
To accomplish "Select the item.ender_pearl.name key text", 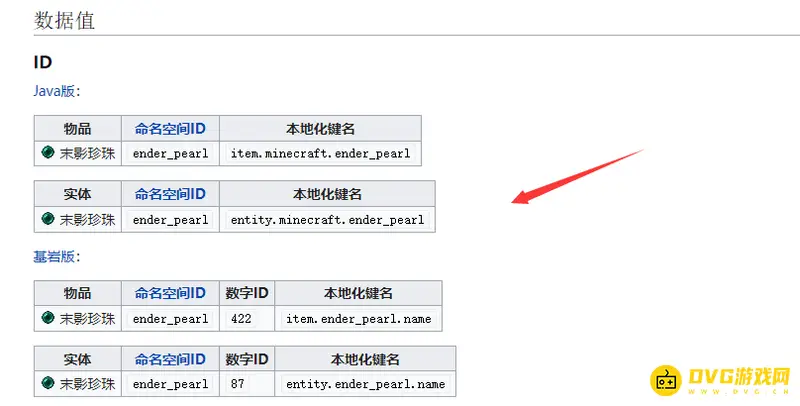I will [x=358, y=318].
